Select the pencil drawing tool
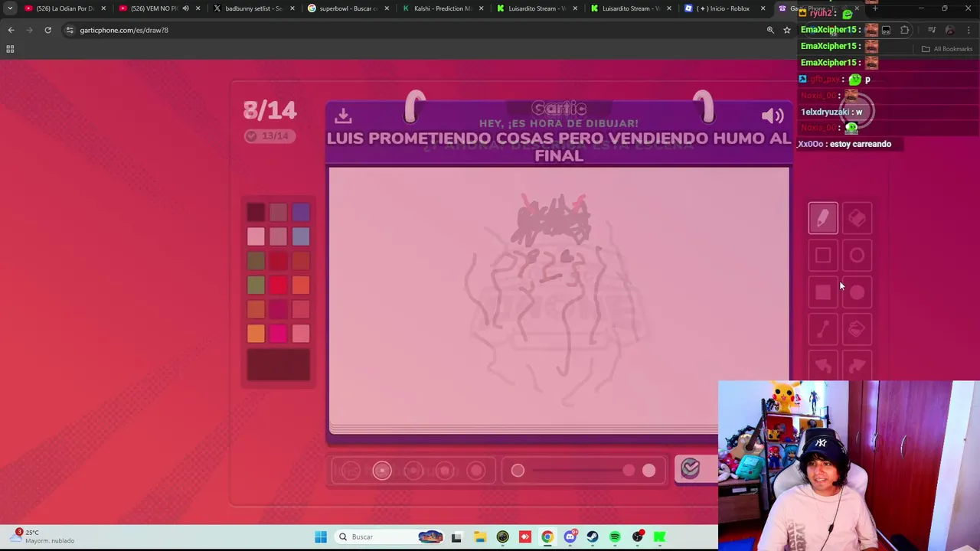This screenshot has height=551, width=980. click(823, 219)
